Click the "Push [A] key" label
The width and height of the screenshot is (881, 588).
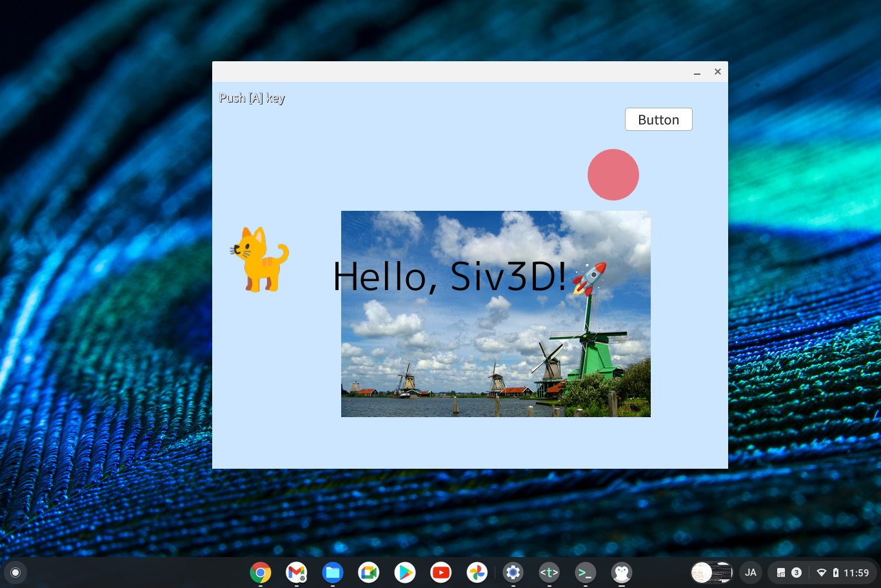tap(252, 98)
